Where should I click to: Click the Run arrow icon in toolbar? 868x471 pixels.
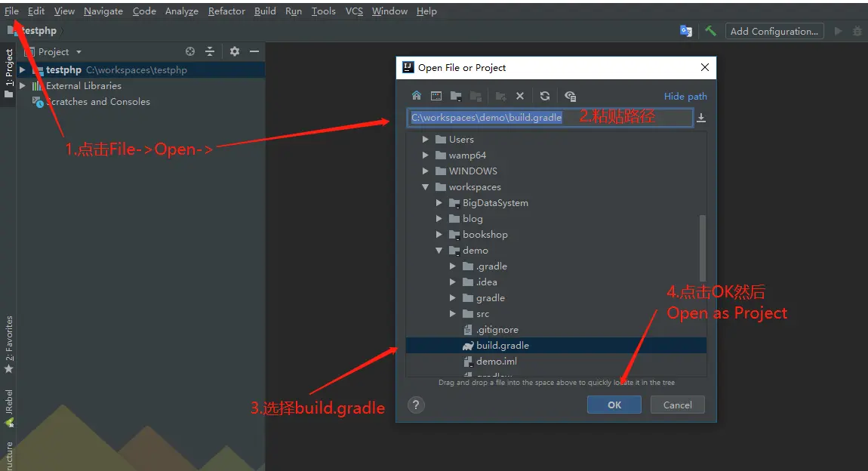[x=838, y=31]
